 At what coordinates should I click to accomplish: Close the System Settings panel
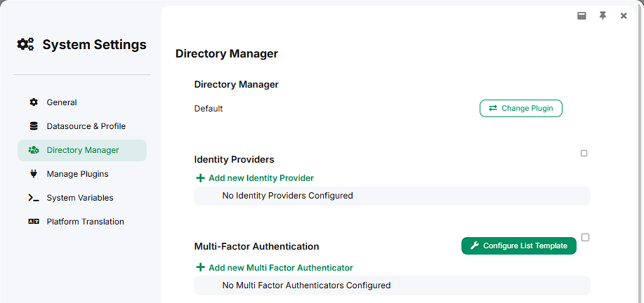click(624, 16)
